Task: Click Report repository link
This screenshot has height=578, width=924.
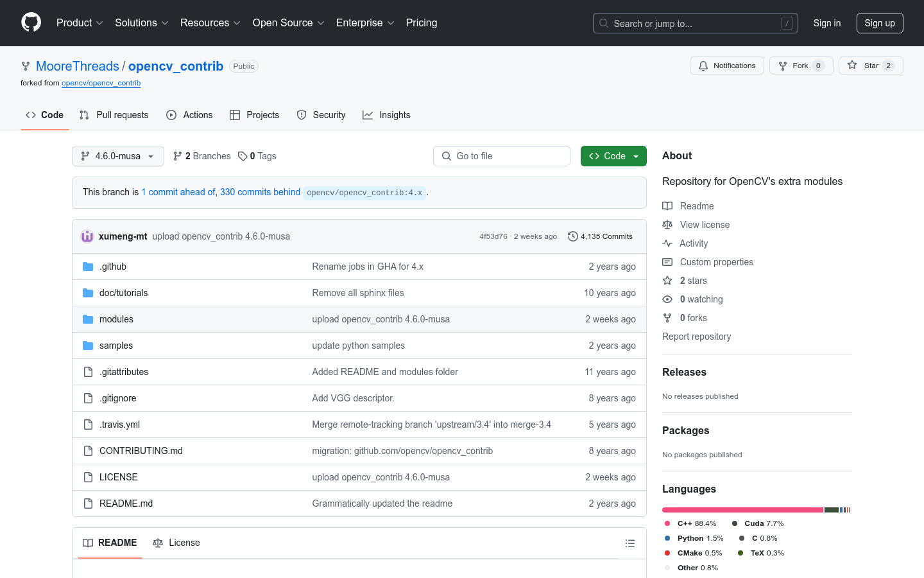Action: coord(696,337)
